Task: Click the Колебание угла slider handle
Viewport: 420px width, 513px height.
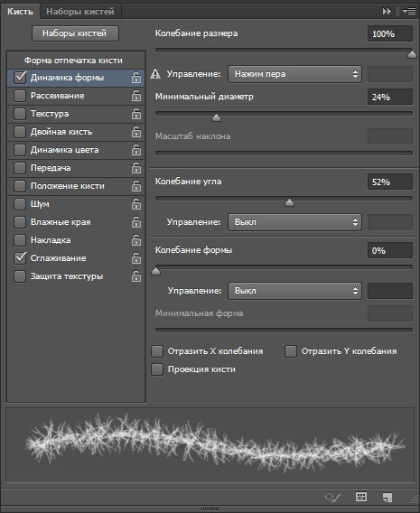Action: pyautogui.click(x=289, y=203)
